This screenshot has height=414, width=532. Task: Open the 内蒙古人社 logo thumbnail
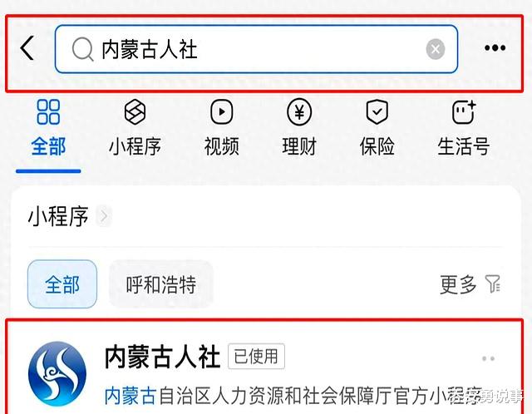coord(57,373)
